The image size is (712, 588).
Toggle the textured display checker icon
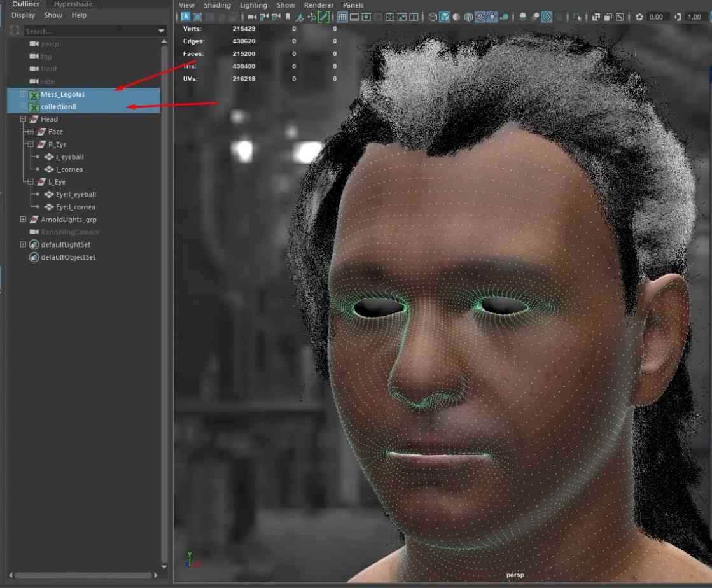pyautogui.click(x=480, y=17)
